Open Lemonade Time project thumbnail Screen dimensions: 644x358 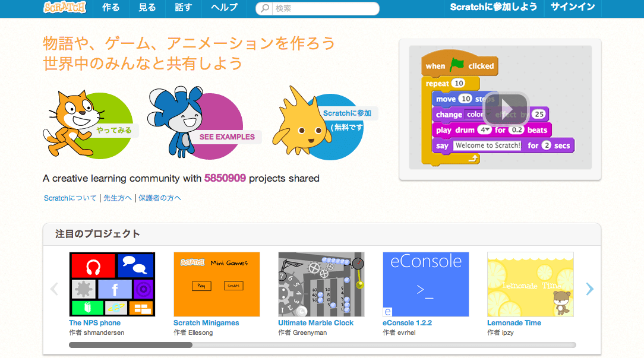(x=531, y=284)
